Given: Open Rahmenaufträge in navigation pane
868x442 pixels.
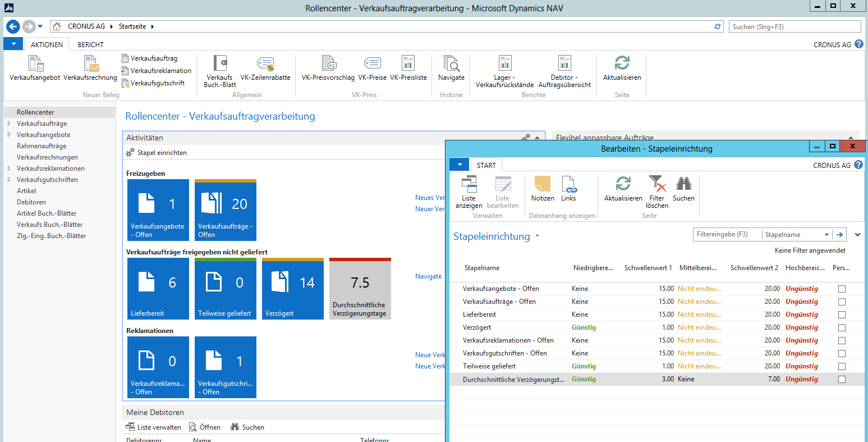Looking at the screenshot, I should pyautogui.click(x=42, y=146).
